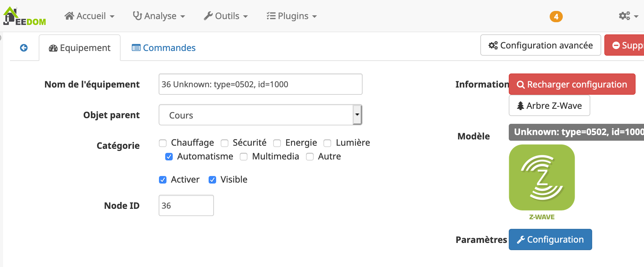Open the Analyse menu
The height and width of the screenshot is (267, 644).
click(x=159, y=16)
